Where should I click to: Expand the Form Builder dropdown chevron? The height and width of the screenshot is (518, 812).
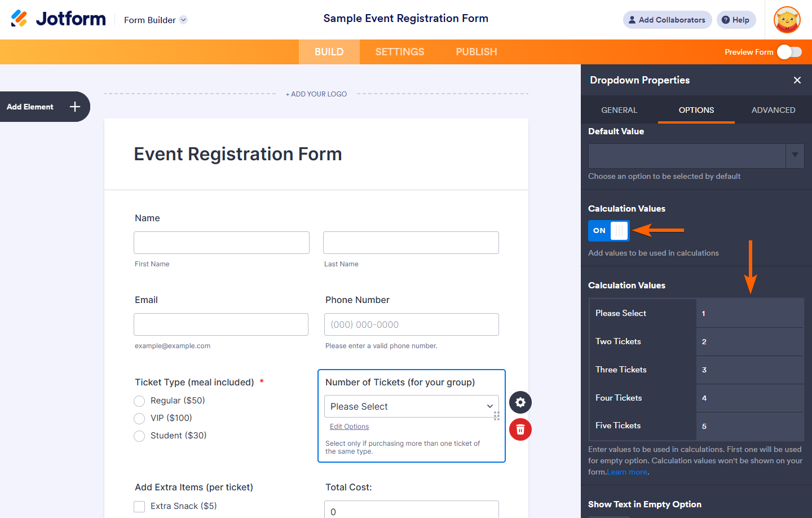[x=183, y=20]
